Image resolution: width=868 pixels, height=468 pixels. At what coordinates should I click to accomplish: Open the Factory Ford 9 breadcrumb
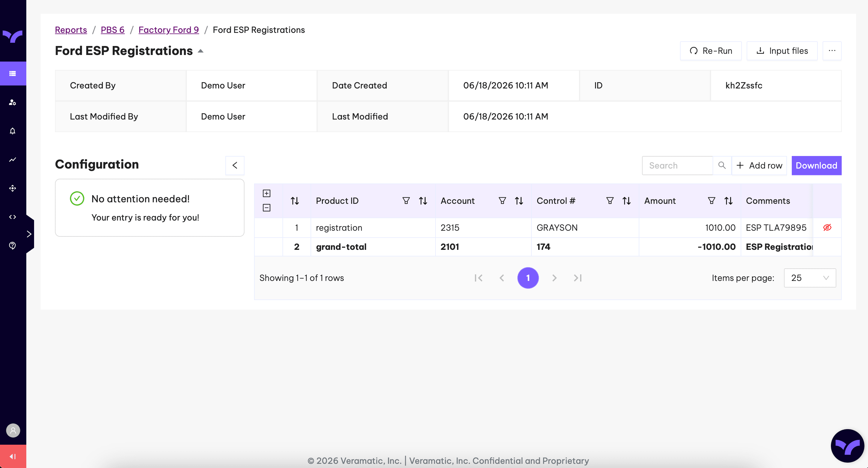point(169,30)
